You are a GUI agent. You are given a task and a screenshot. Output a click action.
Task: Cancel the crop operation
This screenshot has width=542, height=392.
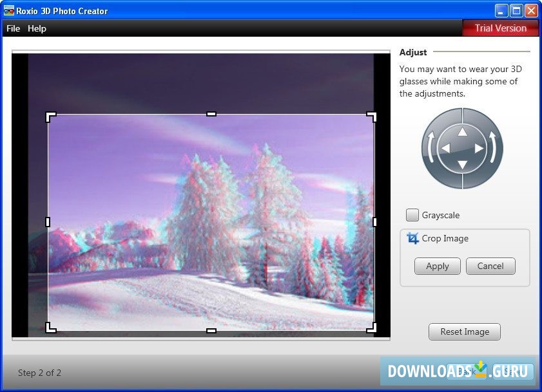[x=490, y=266]
